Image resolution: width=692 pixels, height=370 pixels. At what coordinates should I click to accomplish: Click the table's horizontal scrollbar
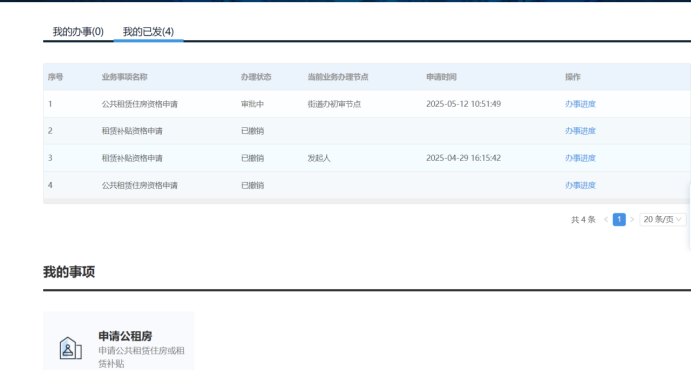(x=366, y=201)
